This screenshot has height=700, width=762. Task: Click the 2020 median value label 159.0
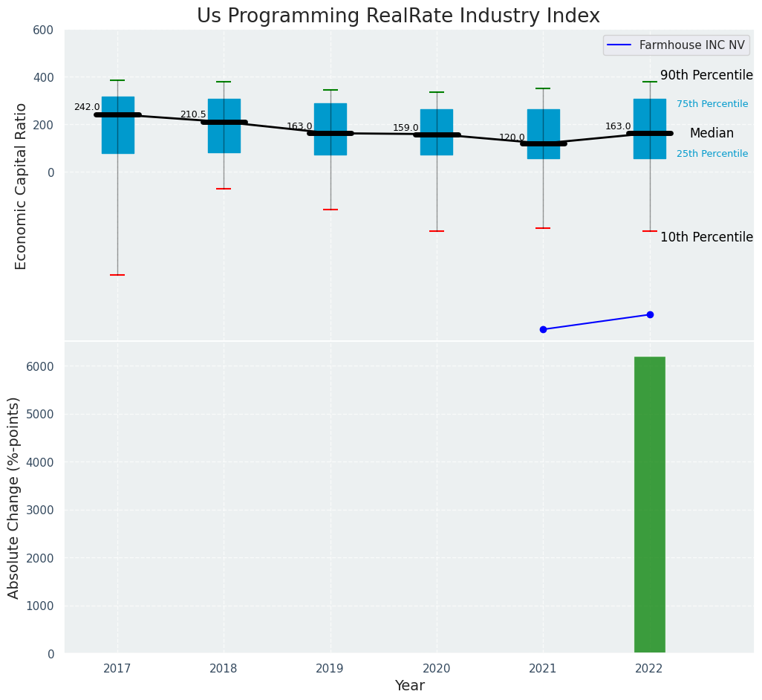click(406, 128)
